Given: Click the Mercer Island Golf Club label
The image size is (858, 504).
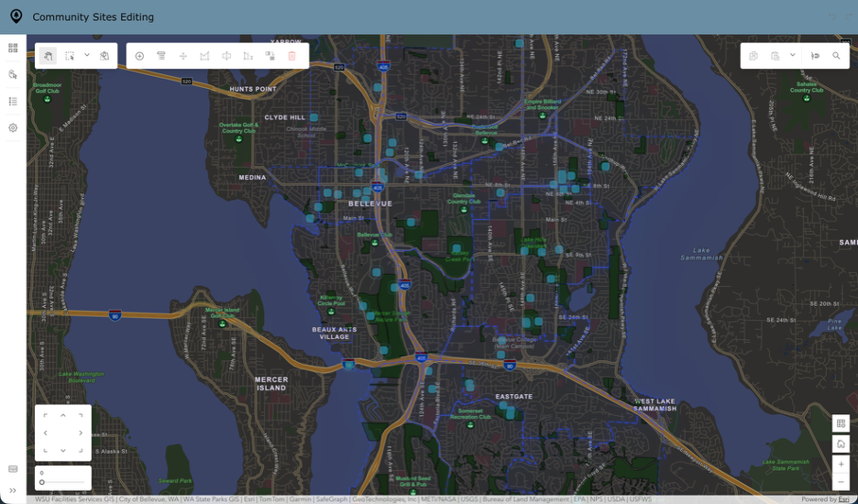Looking at the screenshot, I should click(x=222, y=312).
